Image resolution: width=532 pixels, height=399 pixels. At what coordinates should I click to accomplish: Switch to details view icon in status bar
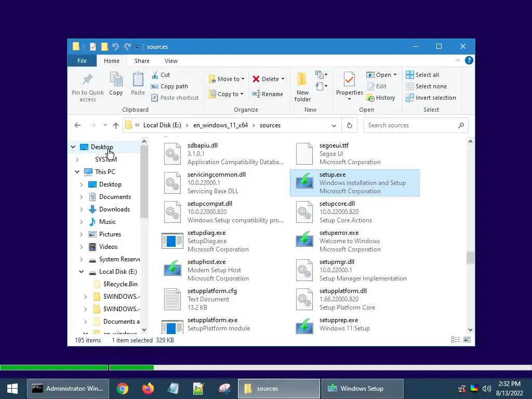pos(456,340)
